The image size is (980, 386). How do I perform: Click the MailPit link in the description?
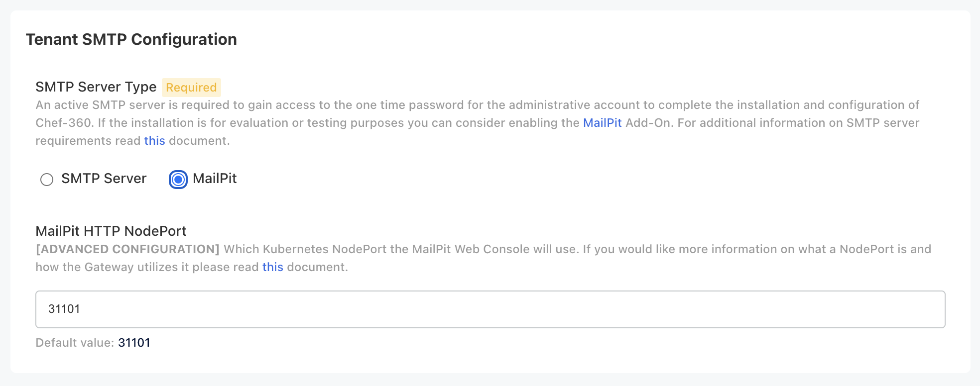602,123
